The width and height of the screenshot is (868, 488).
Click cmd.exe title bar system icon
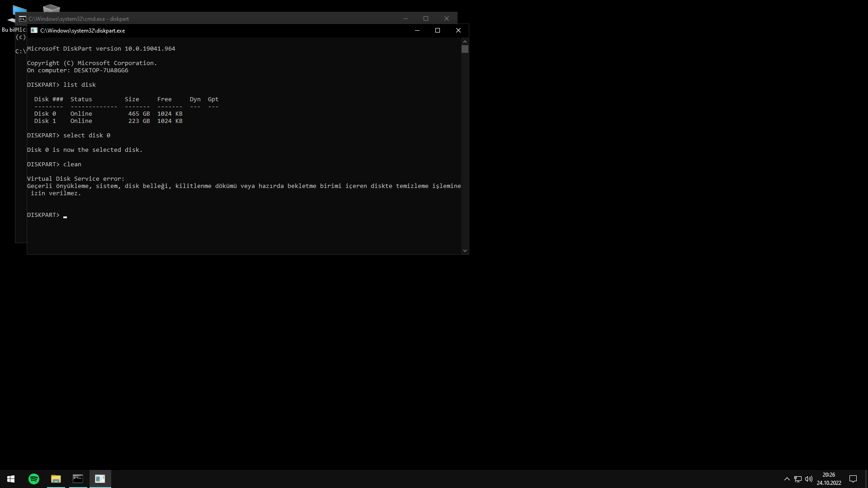tap(22, 19)
